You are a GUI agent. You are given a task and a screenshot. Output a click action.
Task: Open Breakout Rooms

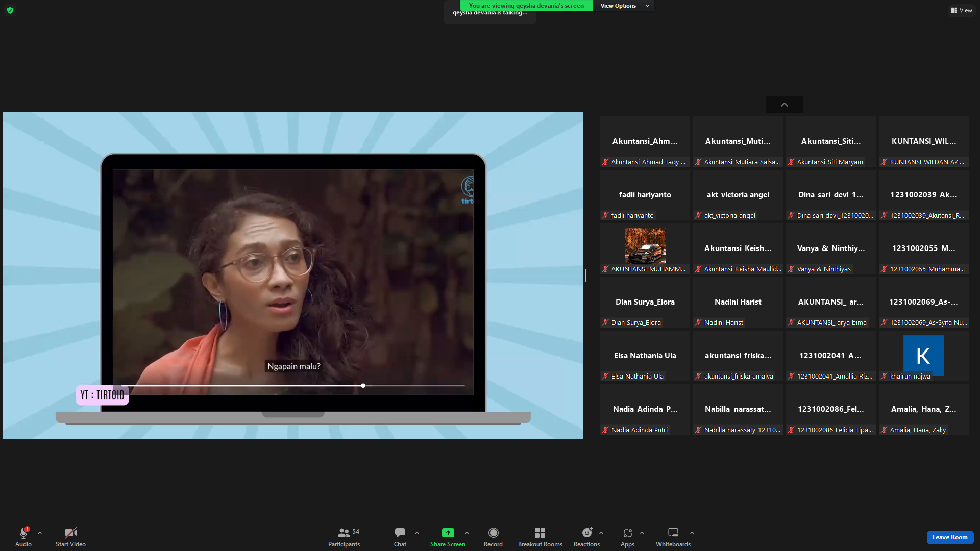point(540,537)
